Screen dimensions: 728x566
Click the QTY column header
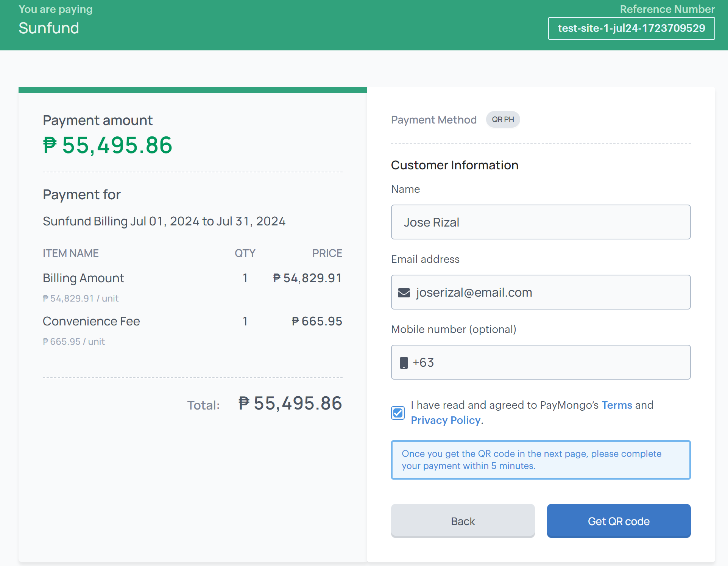[x=245, y=253]
